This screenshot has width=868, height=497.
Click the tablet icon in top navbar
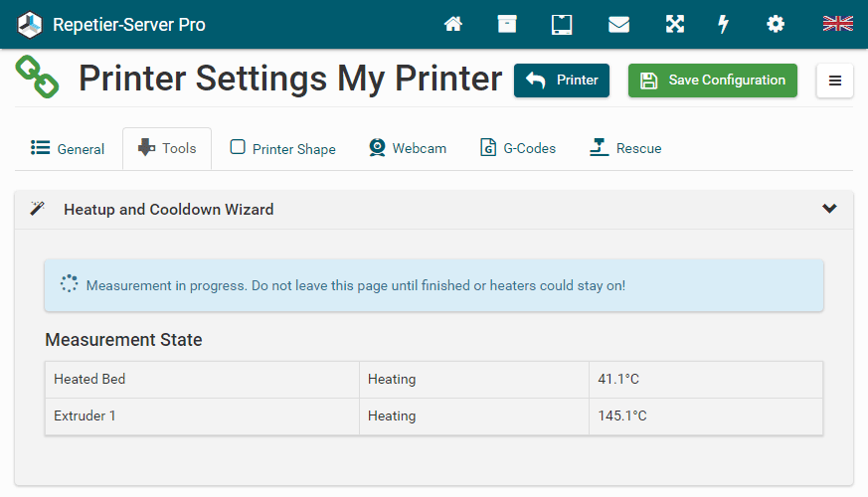[x=562, y=25]
